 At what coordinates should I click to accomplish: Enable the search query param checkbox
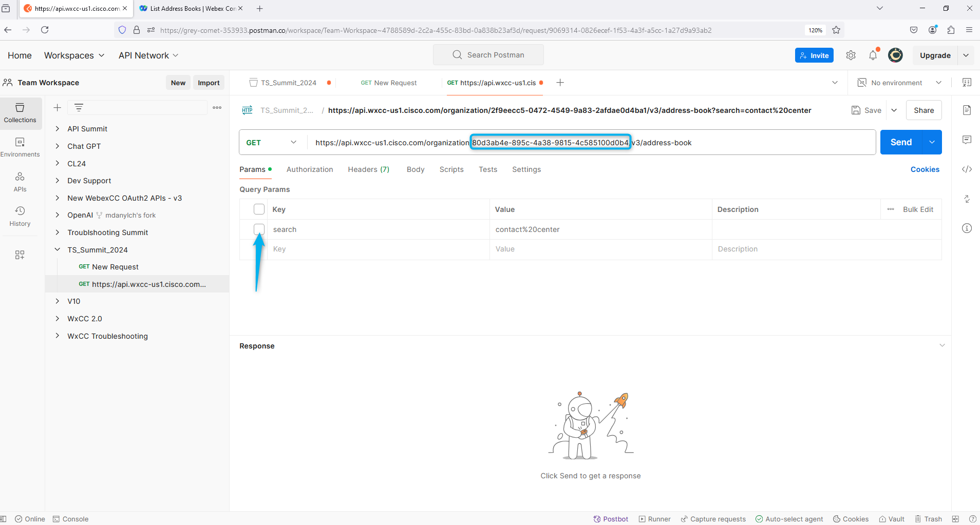(x=259, y=229)
